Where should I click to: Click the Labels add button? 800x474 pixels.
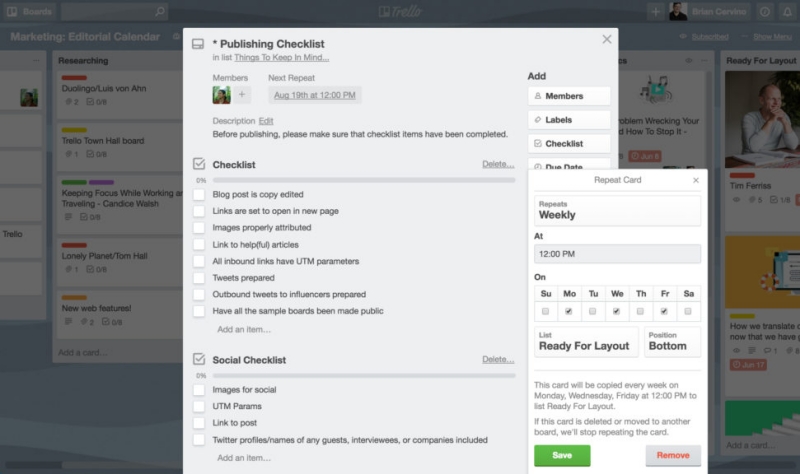point(569,120)
